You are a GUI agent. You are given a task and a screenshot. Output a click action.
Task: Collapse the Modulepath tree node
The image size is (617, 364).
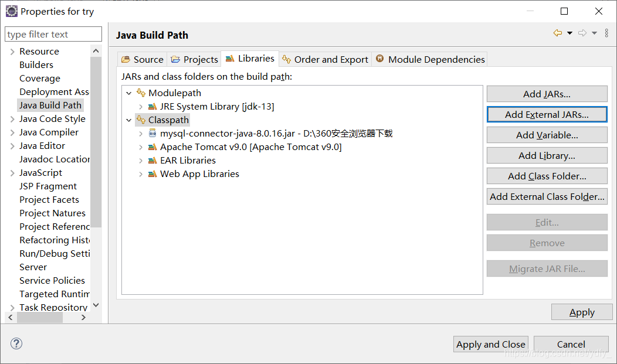tap(128, 93)
